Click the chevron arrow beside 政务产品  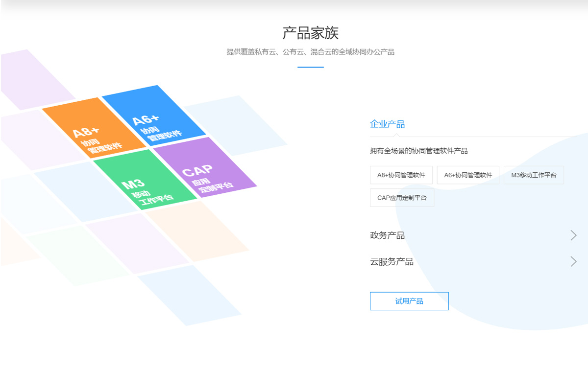(x=573, y=235)
